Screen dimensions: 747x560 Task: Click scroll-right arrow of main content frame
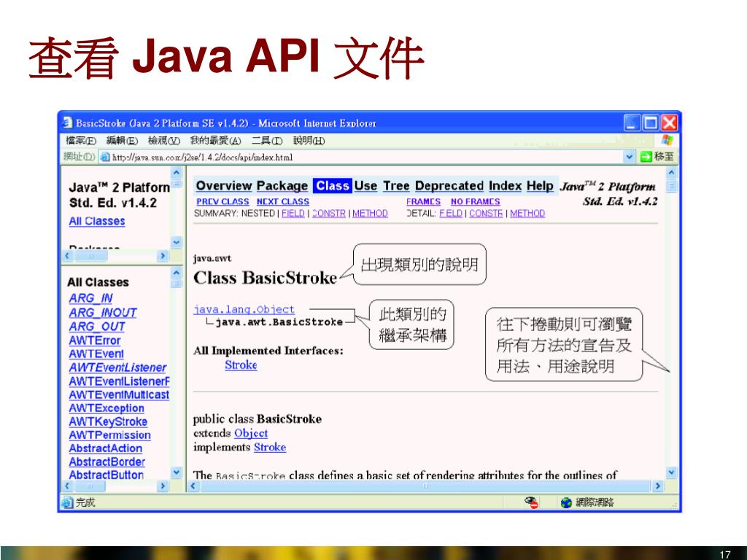(x=658, y=486)
